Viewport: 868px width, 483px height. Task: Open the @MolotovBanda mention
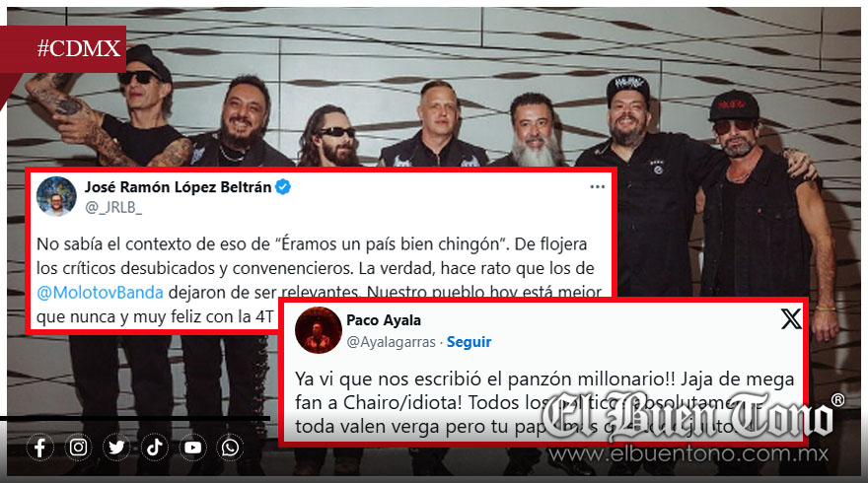click(x=101, y=292)
